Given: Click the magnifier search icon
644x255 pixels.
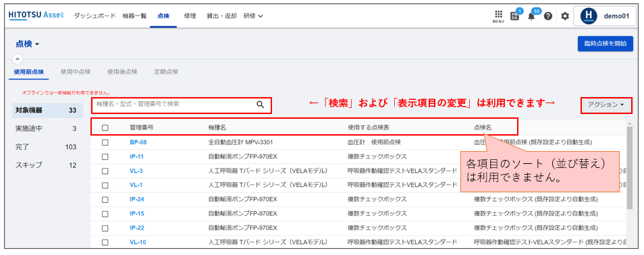Looking at the screenshot, I should coord(261,105).
